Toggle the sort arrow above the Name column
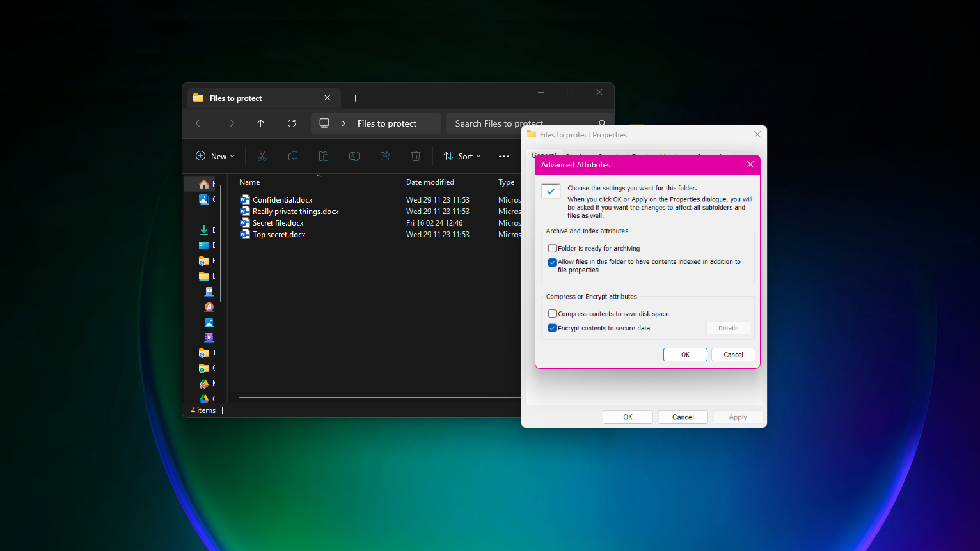The height and width of the screenshot is (551, 980). tap(319, 175)
